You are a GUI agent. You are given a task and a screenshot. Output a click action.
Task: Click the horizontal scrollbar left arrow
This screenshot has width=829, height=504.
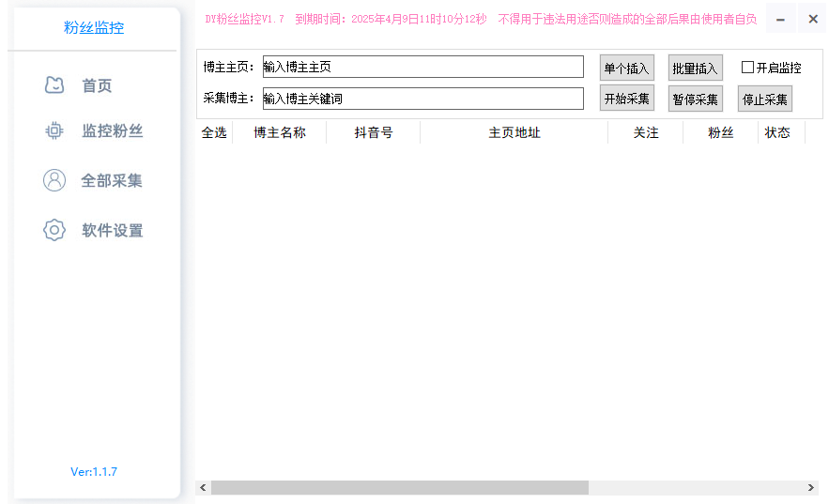pyautogui.click(x=203, y=488)
